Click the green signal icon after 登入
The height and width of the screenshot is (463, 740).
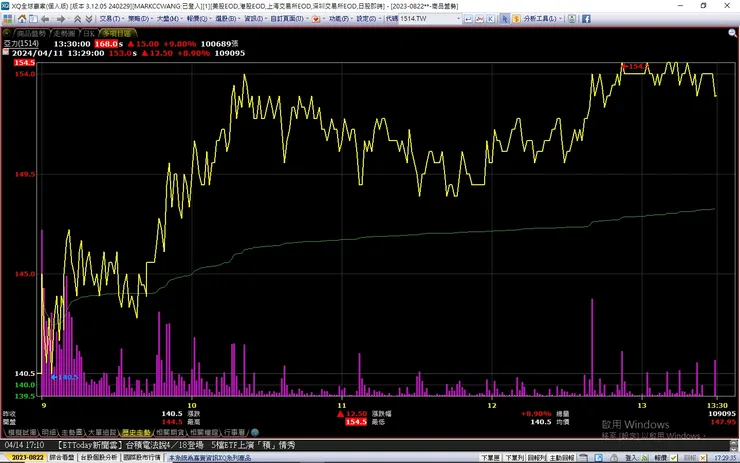tap(645, 458)
